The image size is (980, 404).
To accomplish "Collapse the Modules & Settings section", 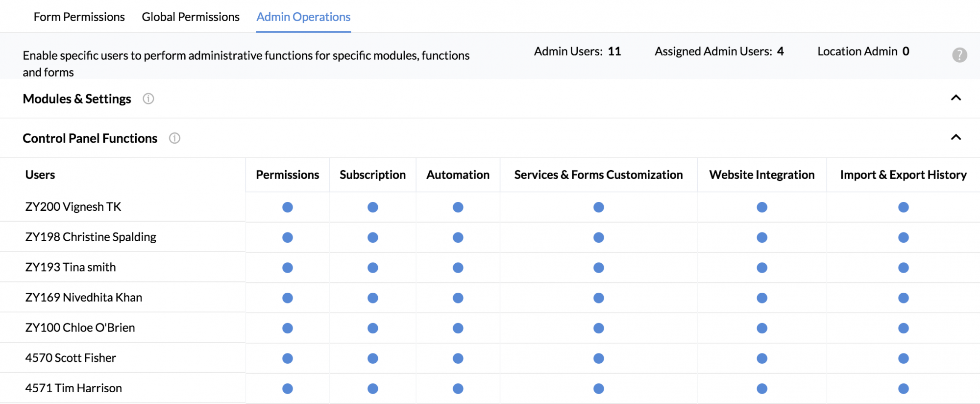I will pos(956,98).
